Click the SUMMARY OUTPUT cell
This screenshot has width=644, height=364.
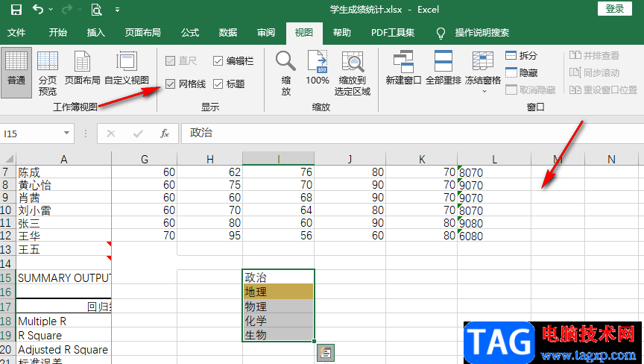point(63,277)
